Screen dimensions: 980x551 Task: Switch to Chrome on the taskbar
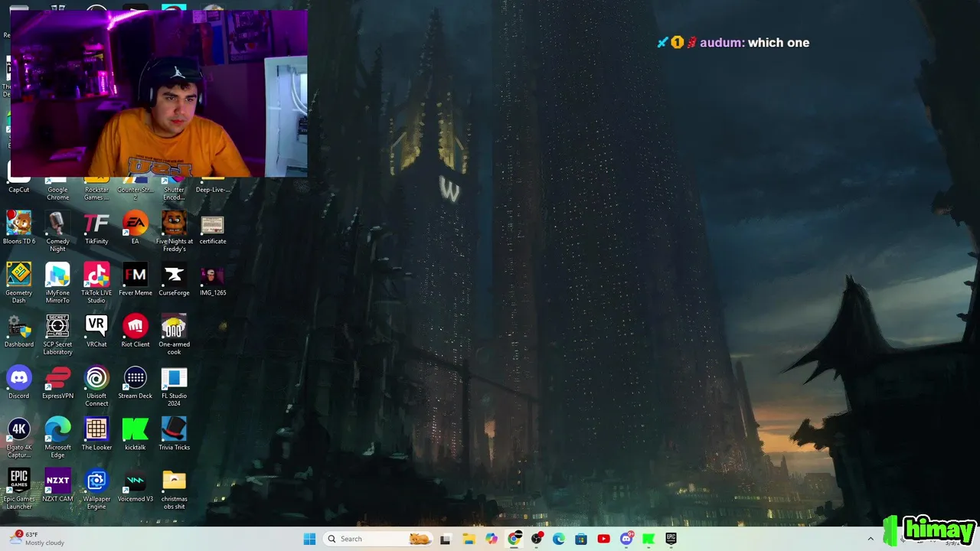click(514, 539)
